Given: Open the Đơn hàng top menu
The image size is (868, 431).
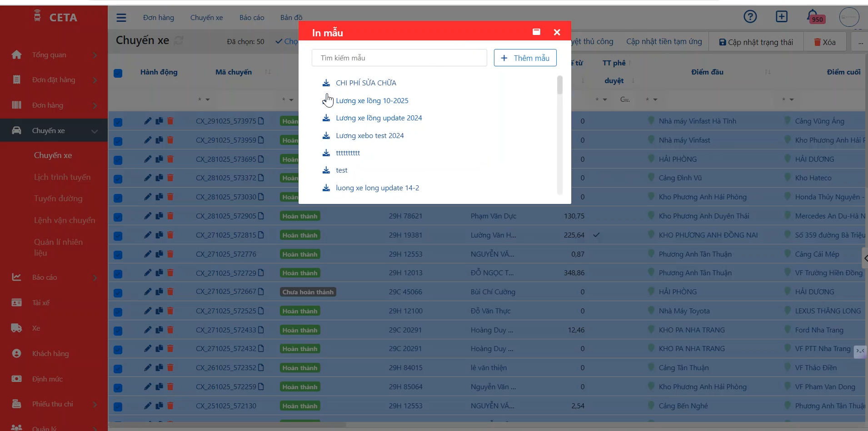Looking at the screenshot, I should tap(158, 18).
